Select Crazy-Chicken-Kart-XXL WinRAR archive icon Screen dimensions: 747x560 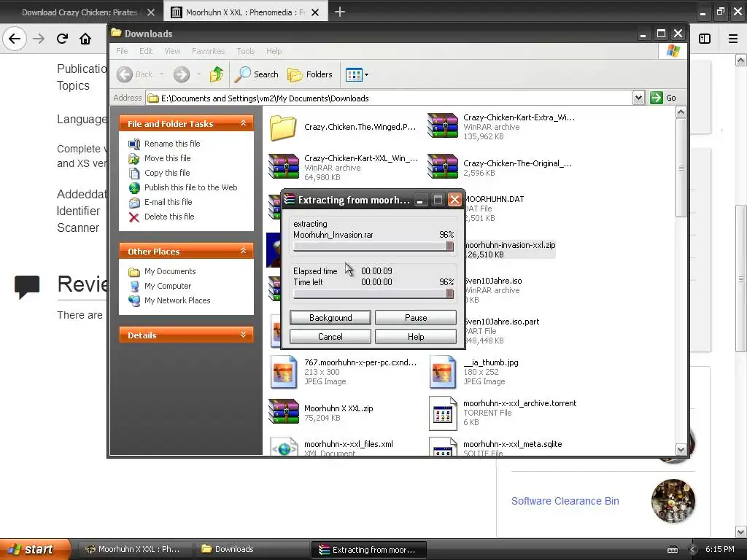point(284,168)
